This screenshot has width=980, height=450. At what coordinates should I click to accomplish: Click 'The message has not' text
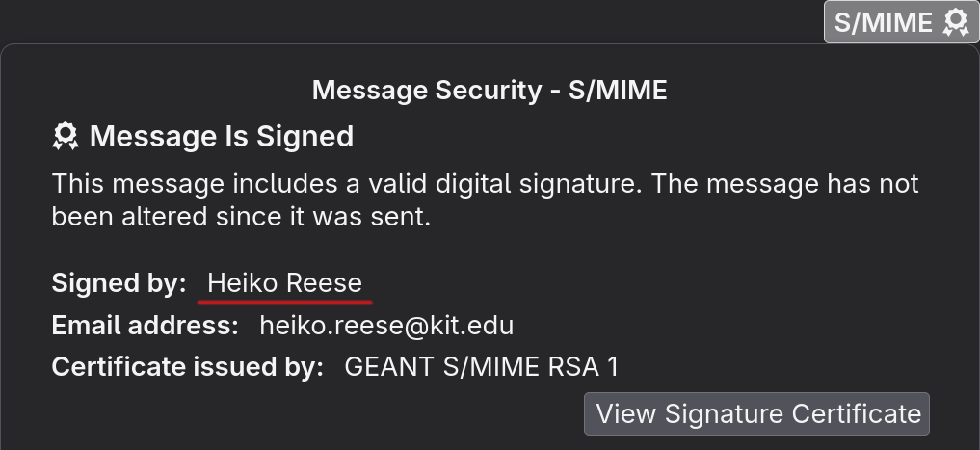pyautogui.click(x=785, y=184)
